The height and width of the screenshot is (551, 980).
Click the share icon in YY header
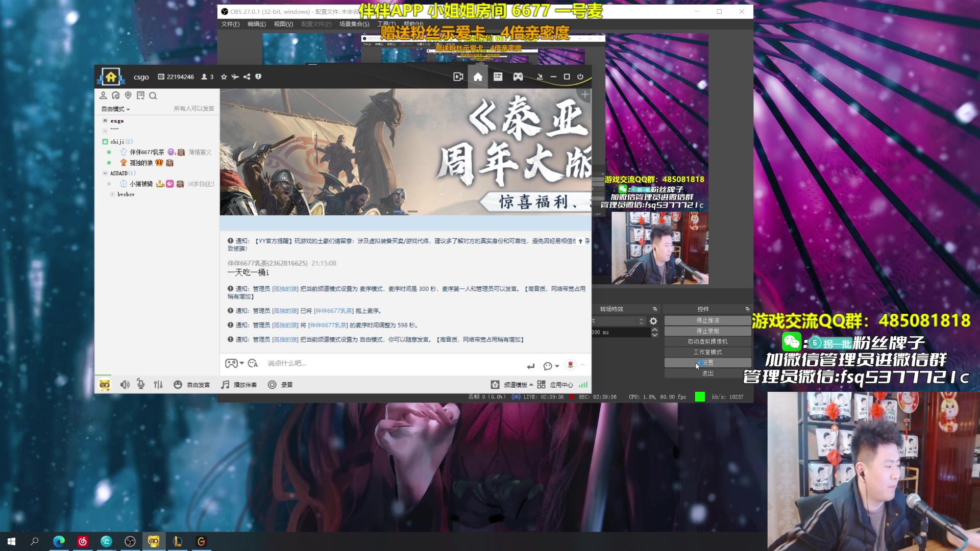click(x=247, y=77)
